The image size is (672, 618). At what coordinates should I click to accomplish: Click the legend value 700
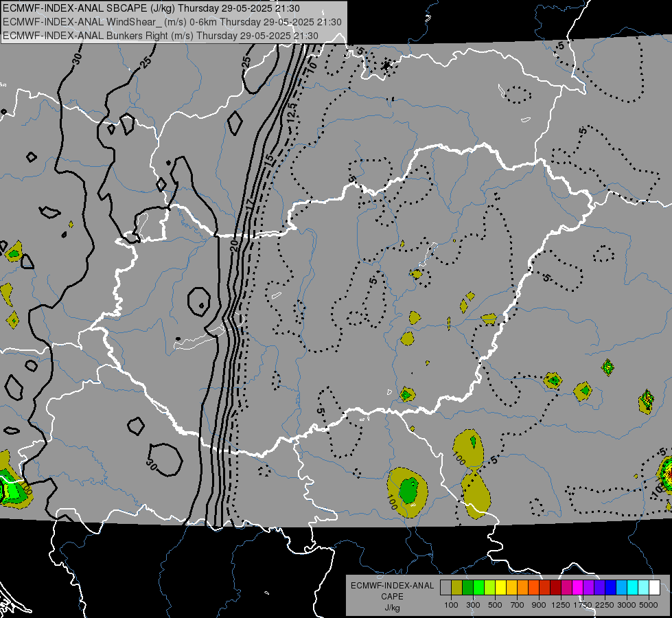coord(518,605)
